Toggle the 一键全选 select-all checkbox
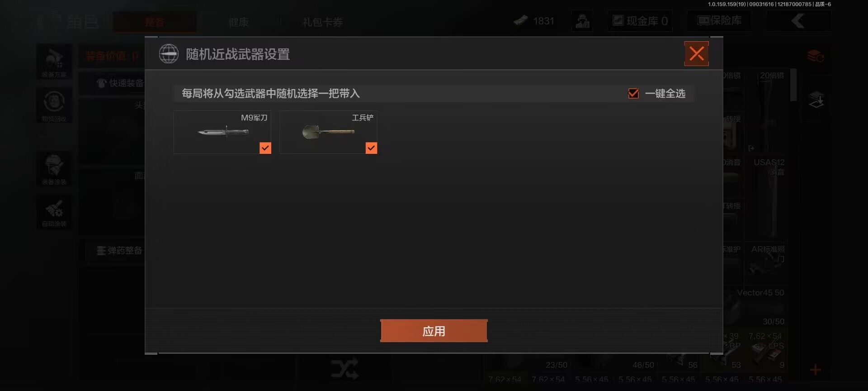Screen dimensions: 868x391 click(x=633, y=93)
